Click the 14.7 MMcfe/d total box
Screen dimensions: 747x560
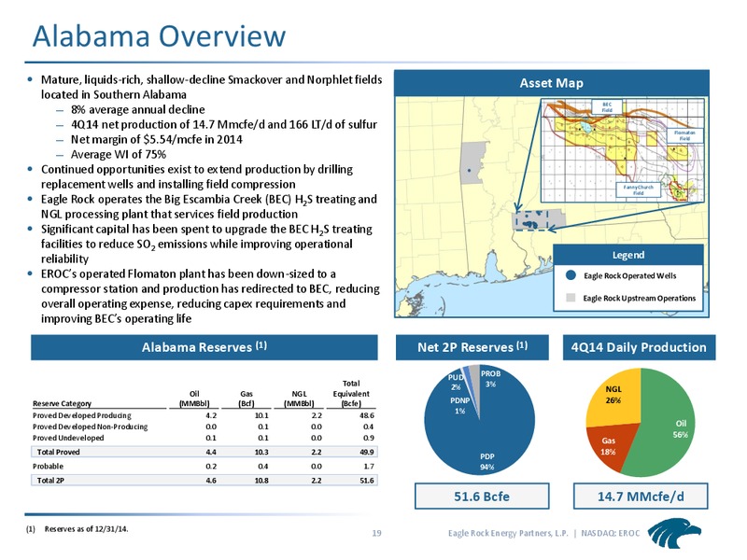tap(641, 497)
